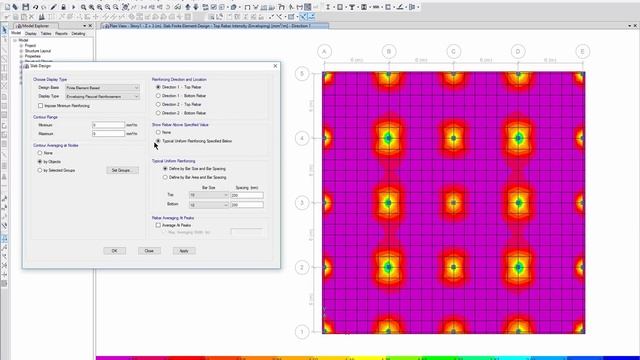Collapse the Model root tree node

(15, 40)
